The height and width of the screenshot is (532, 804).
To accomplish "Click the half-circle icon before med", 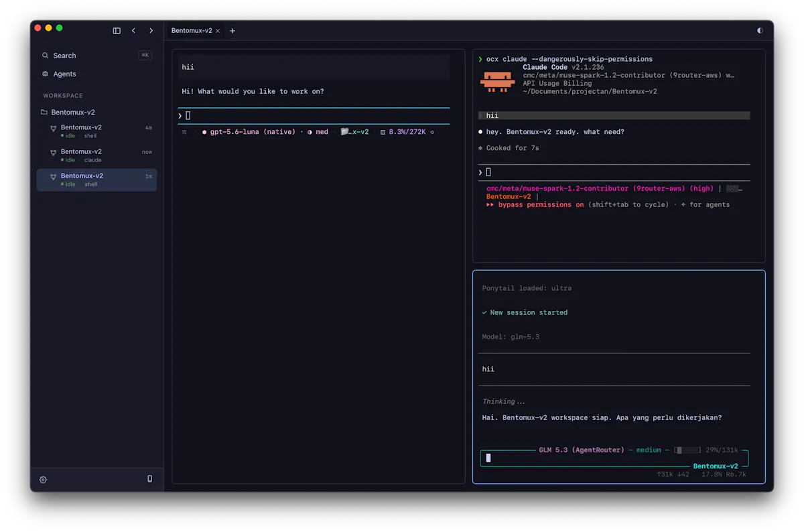I will coord(310,132).
